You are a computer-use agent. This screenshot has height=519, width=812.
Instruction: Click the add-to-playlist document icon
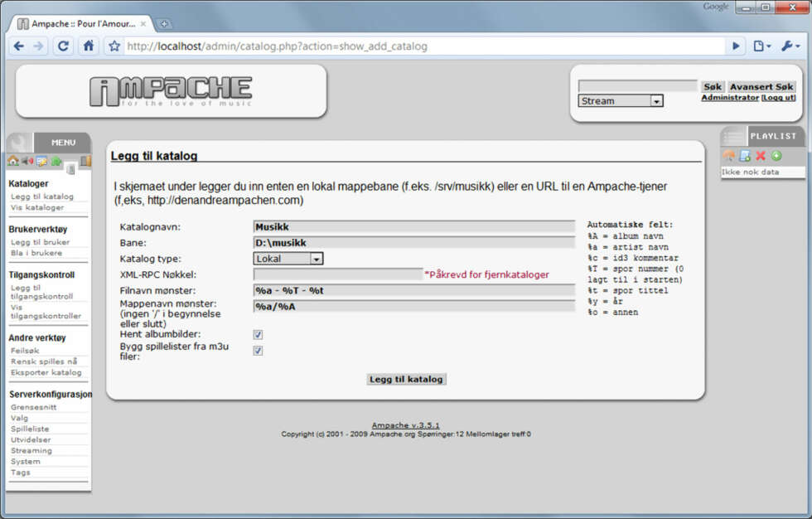click(x=745, y=155)
